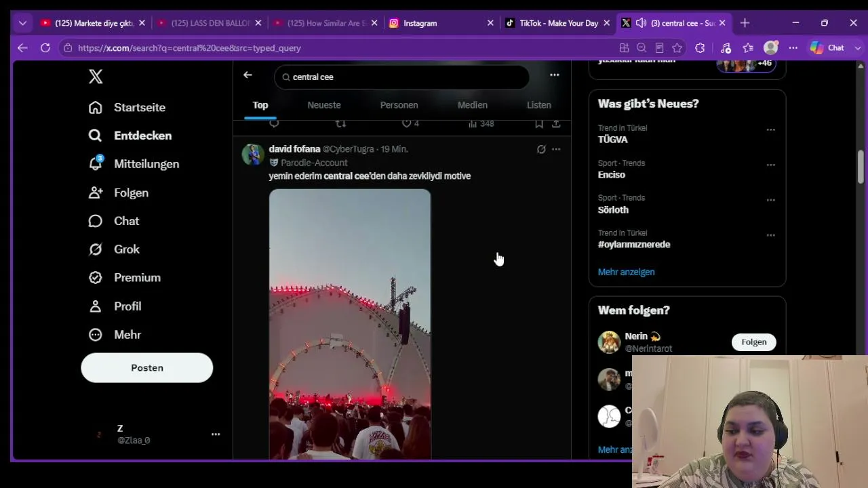Like the post with 4 likes
868x488 pixels.
[x=410, y=123]
